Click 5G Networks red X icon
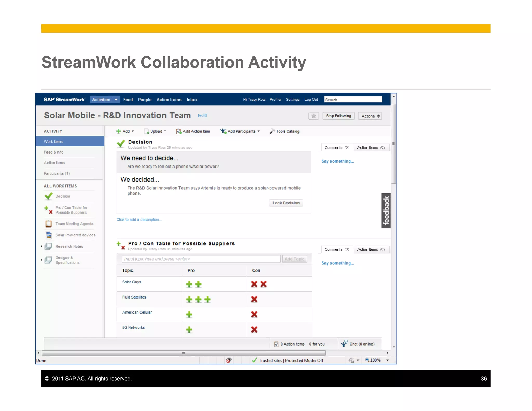 254,330
